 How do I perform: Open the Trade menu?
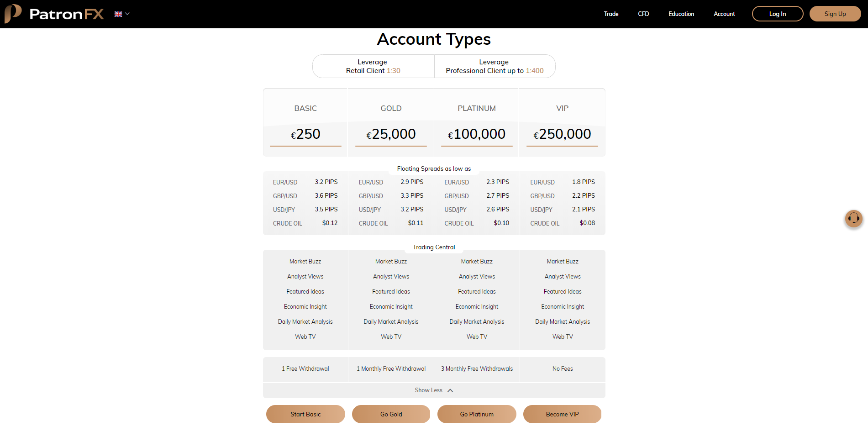[610, 14]
